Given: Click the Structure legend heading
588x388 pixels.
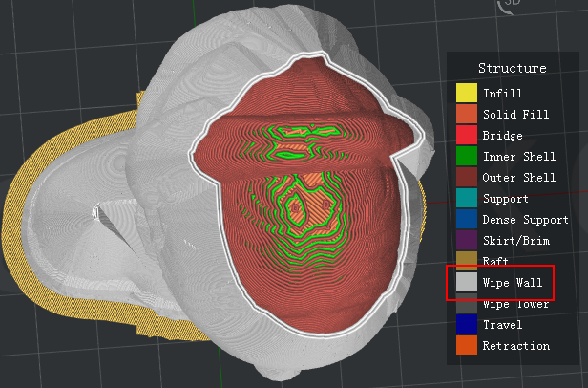Looking at the screenshot, I should point(513,68).
